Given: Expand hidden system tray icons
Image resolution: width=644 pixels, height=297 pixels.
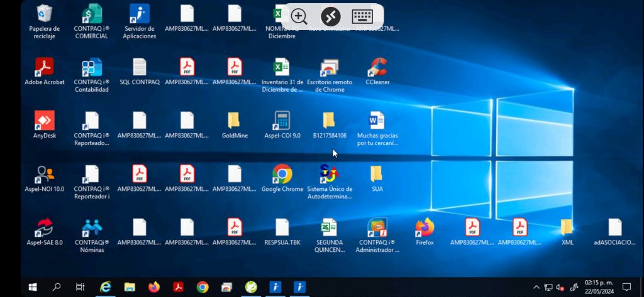Looking at the screenshot, I should pos(536,287).
